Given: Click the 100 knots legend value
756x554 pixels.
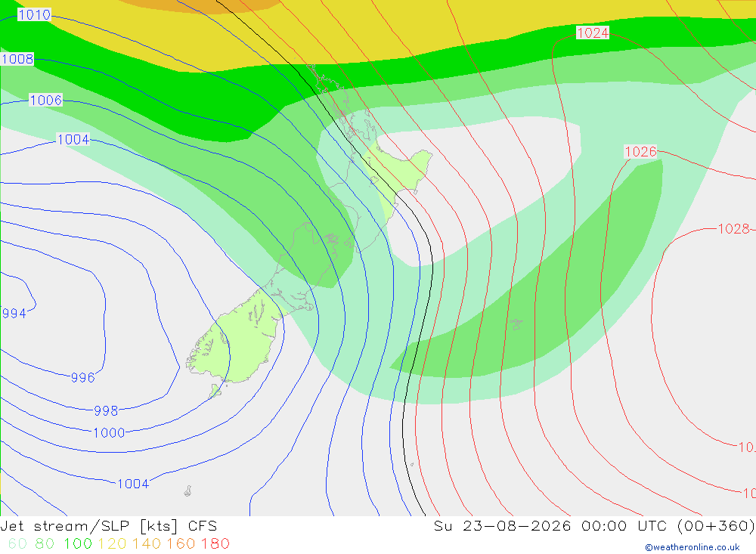Looking at the screenshot, I should 78,544.
